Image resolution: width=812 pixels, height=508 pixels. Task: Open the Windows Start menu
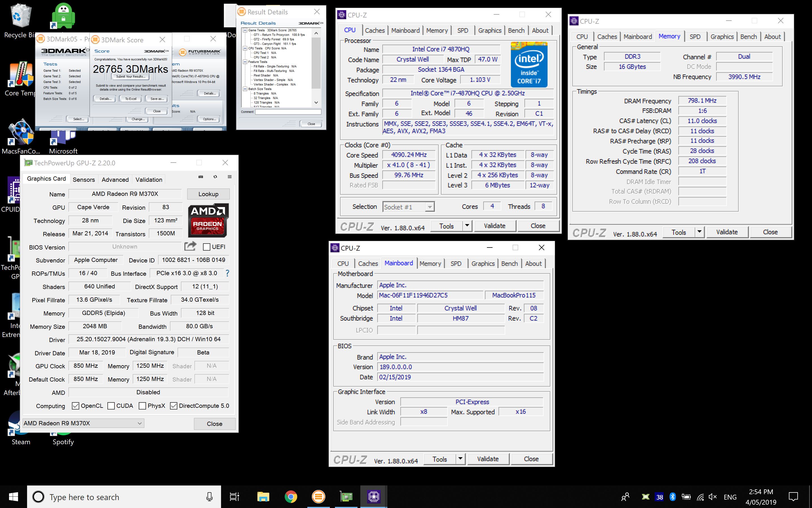[x=14, y=497]
